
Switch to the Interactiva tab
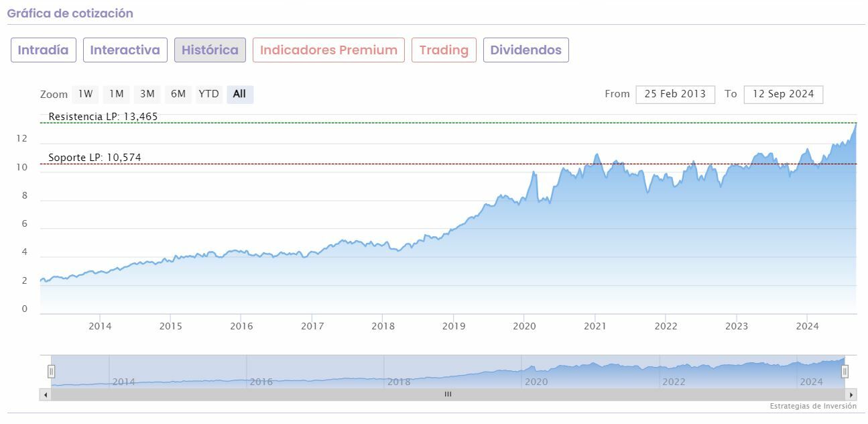(125, 50)
